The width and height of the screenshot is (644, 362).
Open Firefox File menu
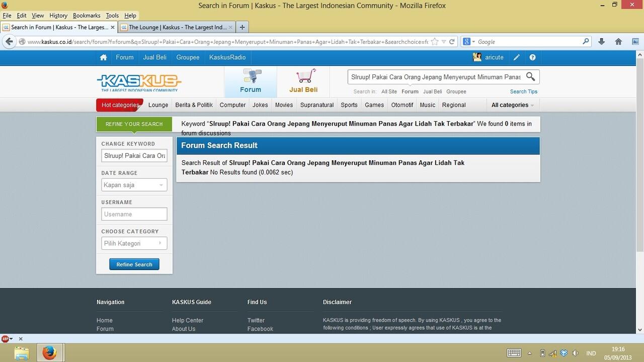click(x=7, y=16)
